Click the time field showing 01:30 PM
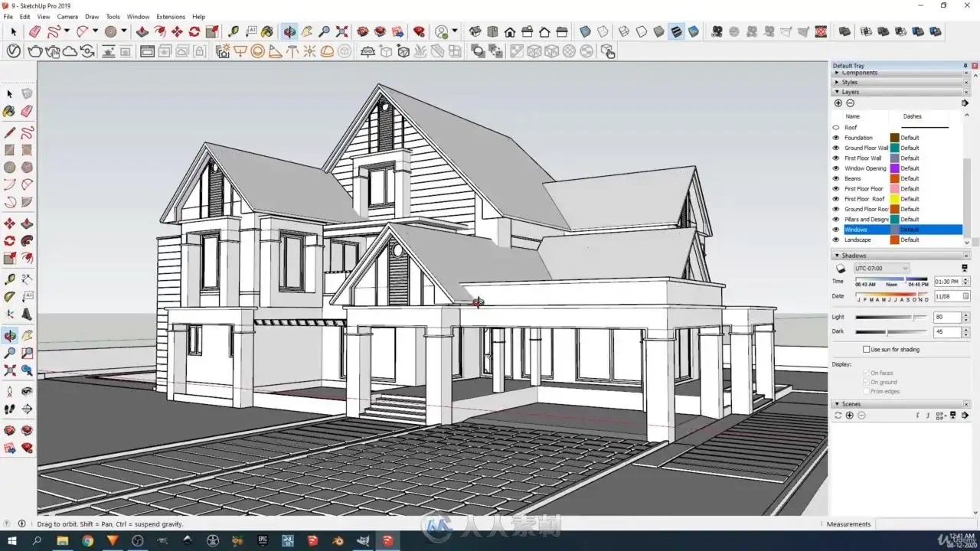 (947, 282)
